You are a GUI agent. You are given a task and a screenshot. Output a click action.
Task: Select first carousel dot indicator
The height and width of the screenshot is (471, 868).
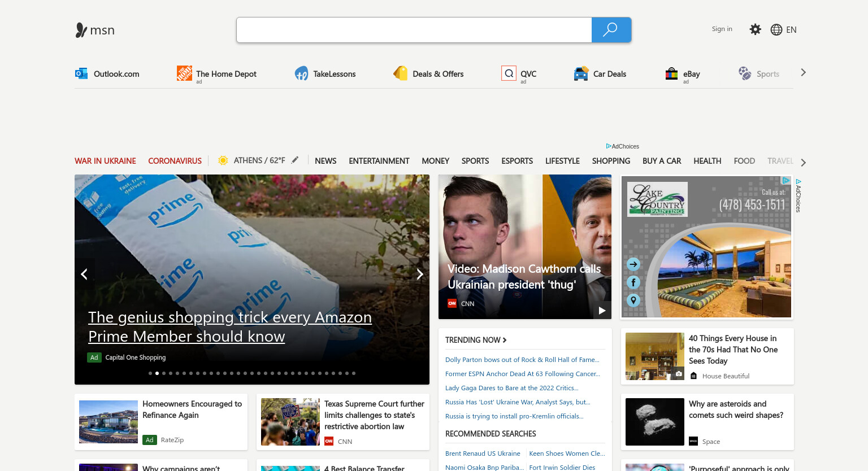point(150,373)
